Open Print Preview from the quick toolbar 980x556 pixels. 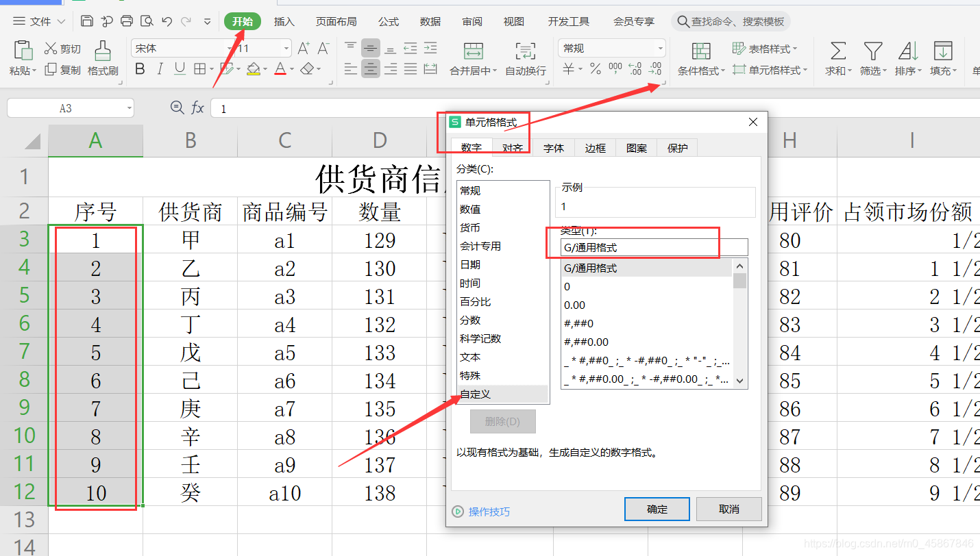coord(147,21)
